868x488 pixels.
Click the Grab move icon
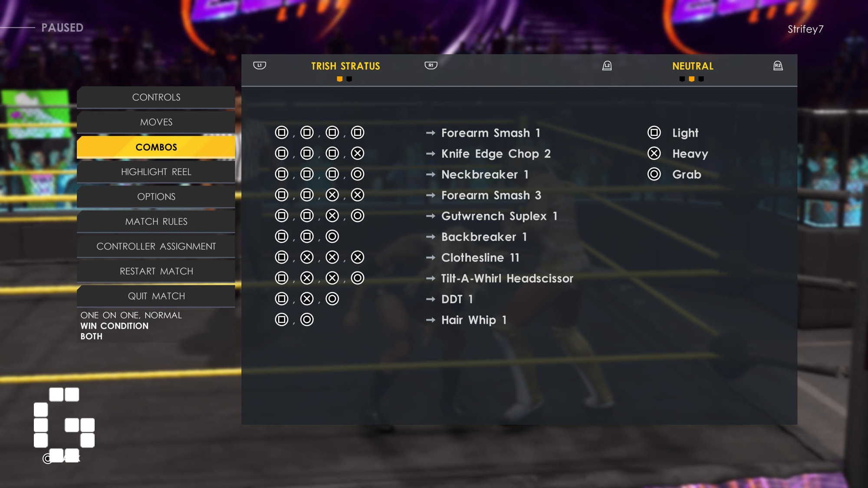[654, 174]
